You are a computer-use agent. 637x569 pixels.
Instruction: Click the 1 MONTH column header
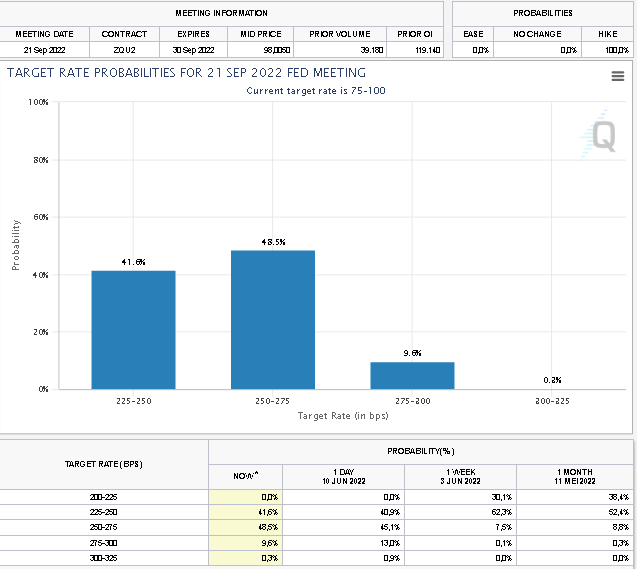[574, 476]
